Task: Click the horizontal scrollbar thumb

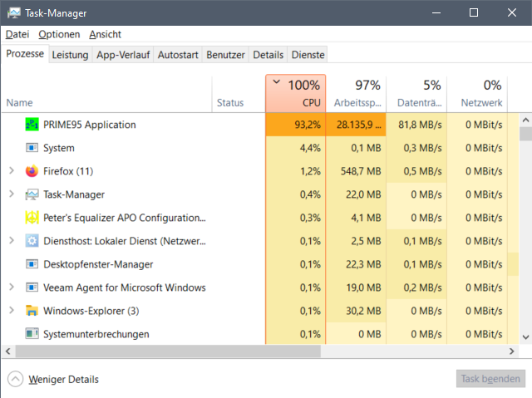Action: pos(168,351)
